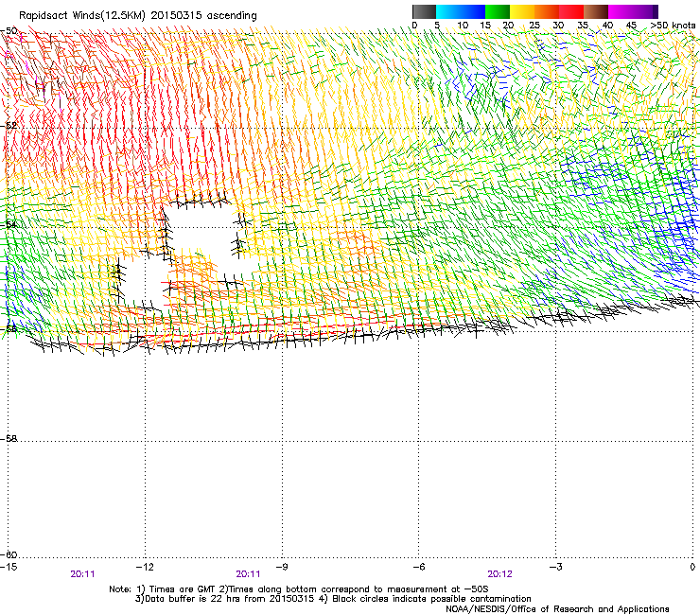Click the NOAA/NESDIS Office of Research credit
This screenshot has height=615, width=700.
(x=557, y=608)
